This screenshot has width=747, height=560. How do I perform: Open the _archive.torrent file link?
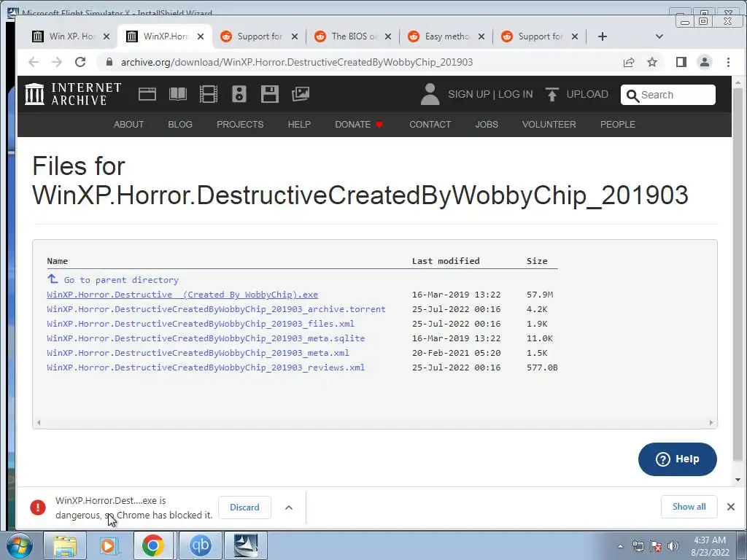point(216,309)
